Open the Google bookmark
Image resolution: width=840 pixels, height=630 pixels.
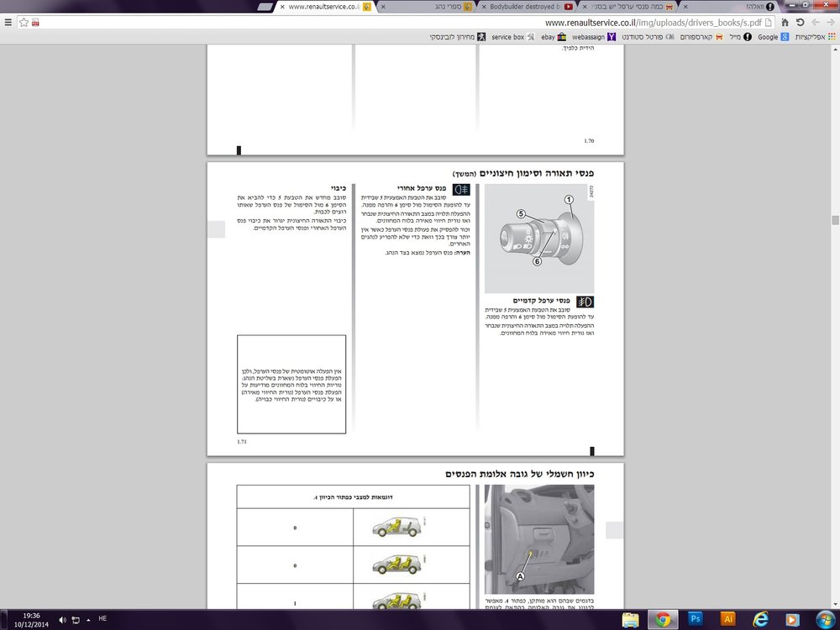tap(773, 37)
